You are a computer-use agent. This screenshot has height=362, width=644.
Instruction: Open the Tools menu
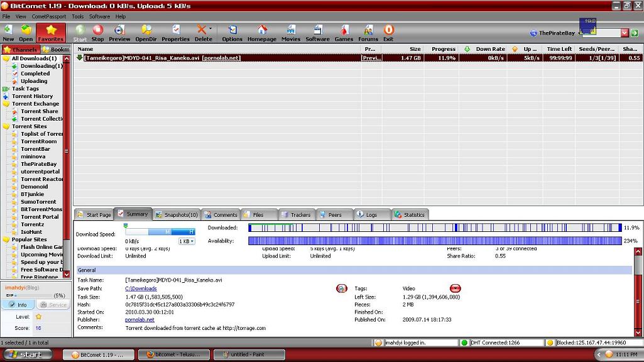pos(78,16)
